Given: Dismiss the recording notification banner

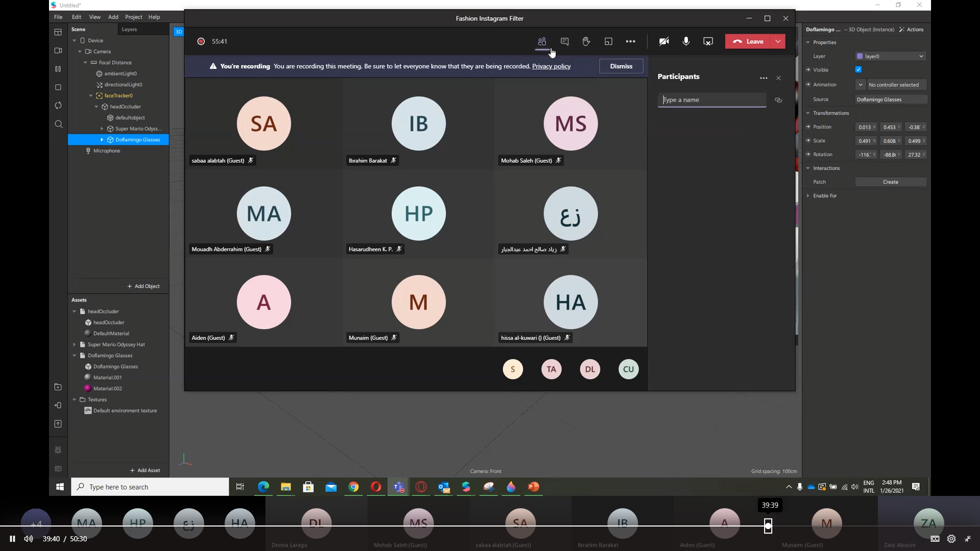Looking at the screenshot, I should pos(621,66).
